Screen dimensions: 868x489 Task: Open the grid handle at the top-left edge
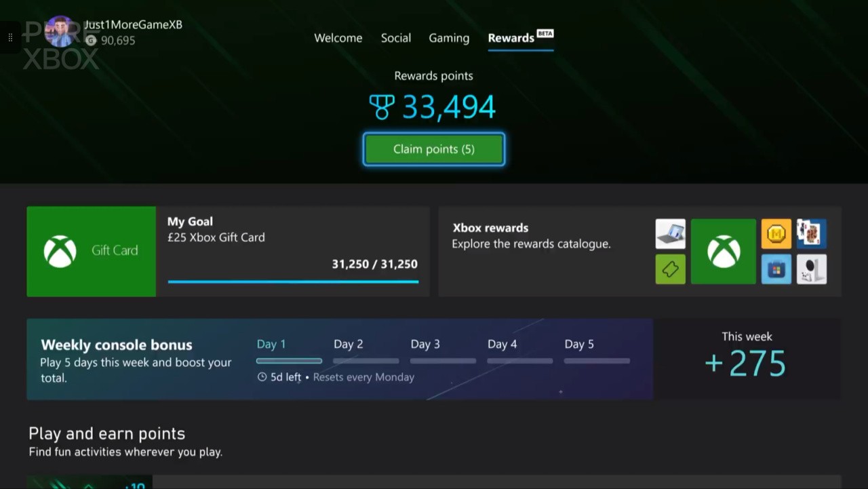(x=9, y=38)
